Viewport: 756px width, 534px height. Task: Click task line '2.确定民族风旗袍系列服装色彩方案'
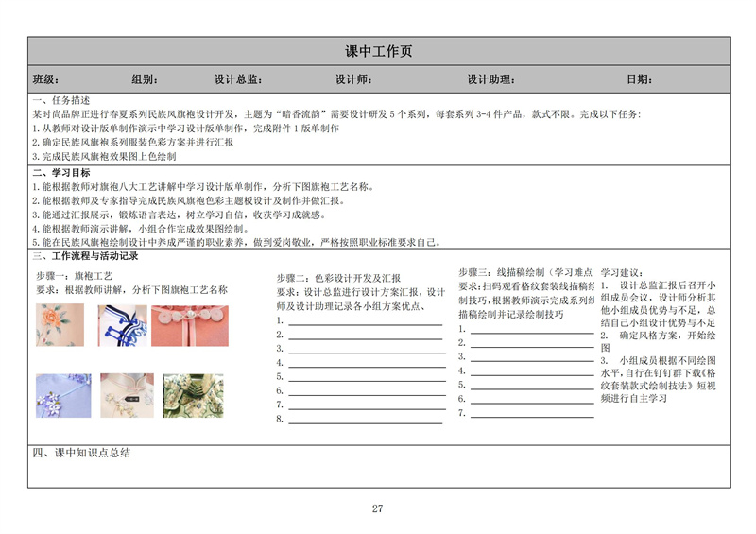click(133, 143)
